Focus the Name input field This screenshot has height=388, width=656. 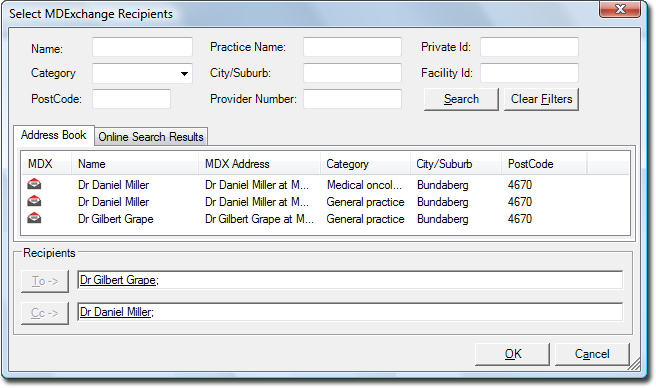click(142, 47)
